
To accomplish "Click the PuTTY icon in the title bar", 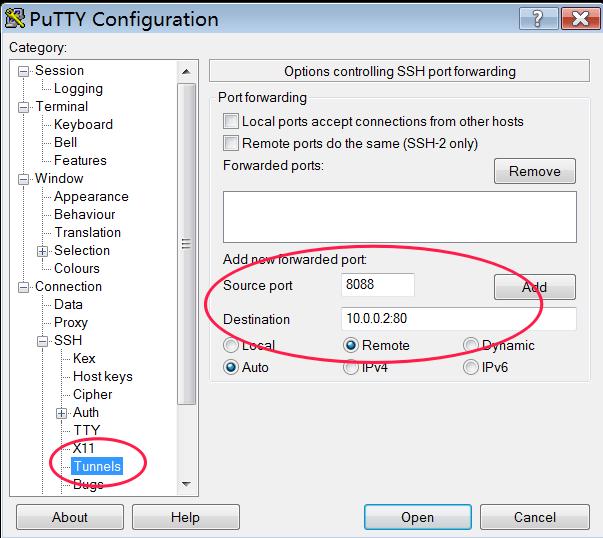I will click(x=15, y=18).
